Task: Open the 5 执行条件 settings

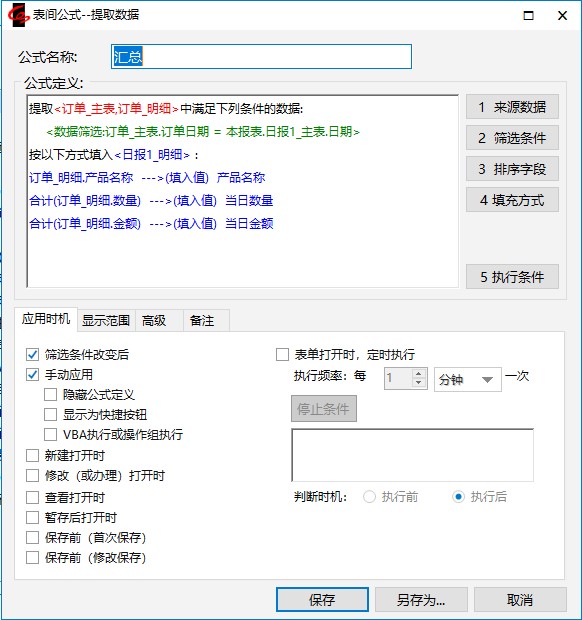Action: click(512, 276)
